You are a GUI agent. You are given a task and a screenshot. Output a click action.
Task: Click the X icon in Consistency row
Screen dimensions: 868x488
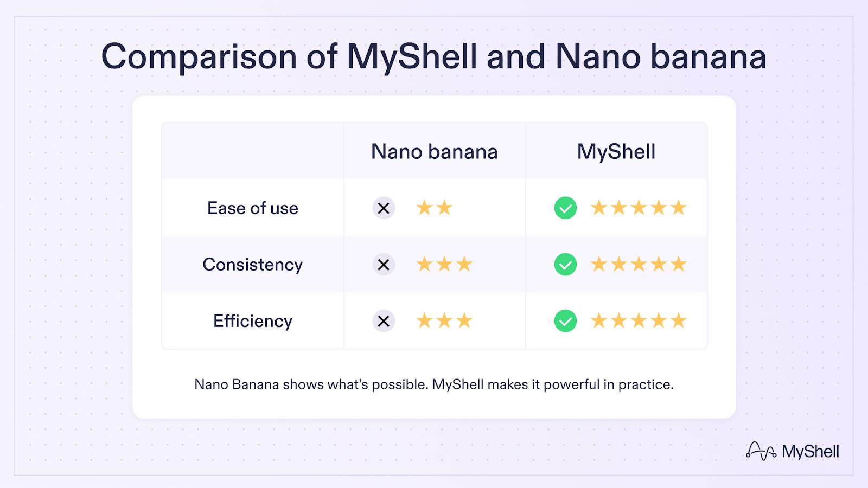(384, 265)
